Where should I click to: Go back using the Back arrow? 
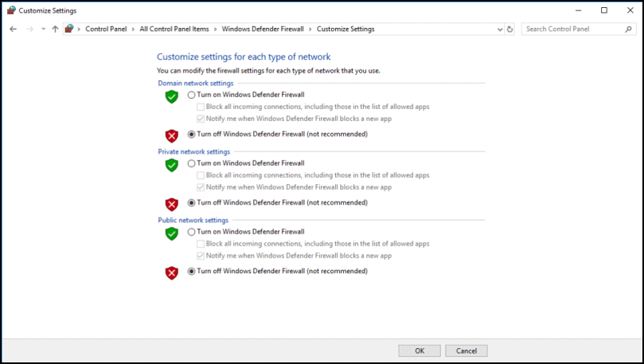(x=14, y=29)
